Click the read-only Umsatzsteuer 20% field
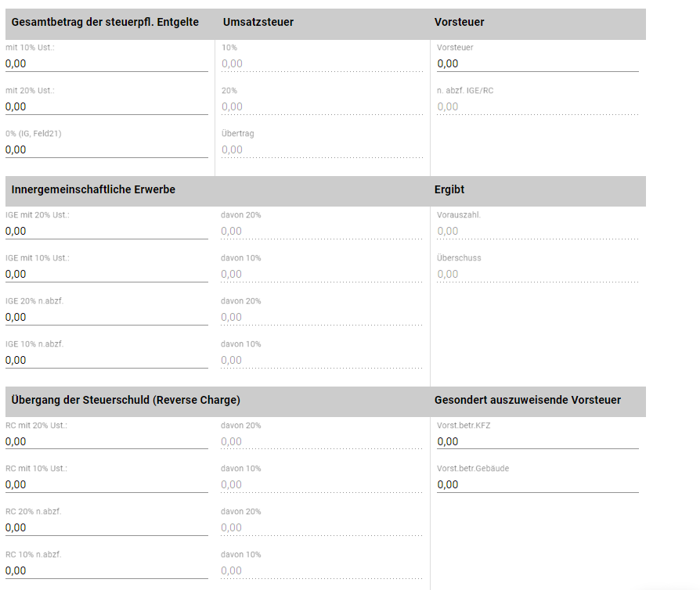Screen dimensions: 700x590 (x=322, y=106)
